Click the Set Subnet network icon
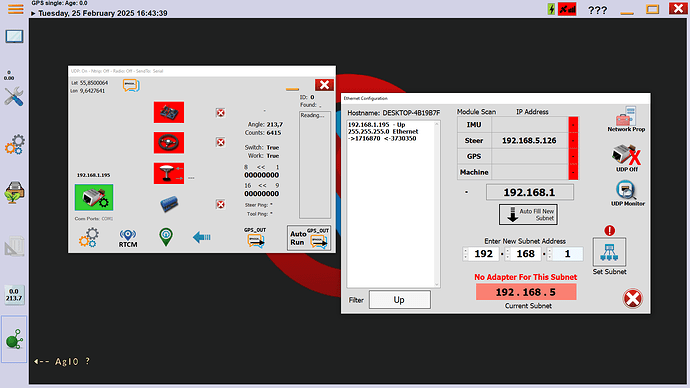The image size is (690, 388). (x=609, y=252)
